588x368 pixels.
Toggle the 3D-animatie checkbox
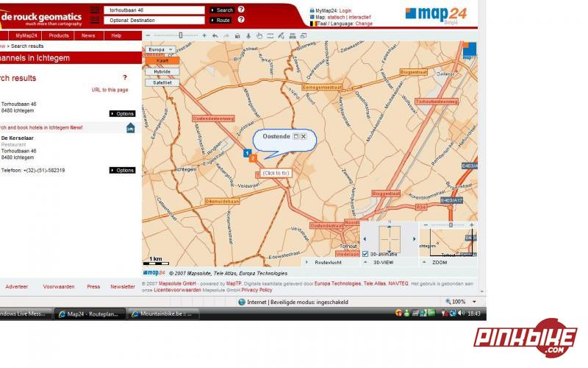(365, 254)
